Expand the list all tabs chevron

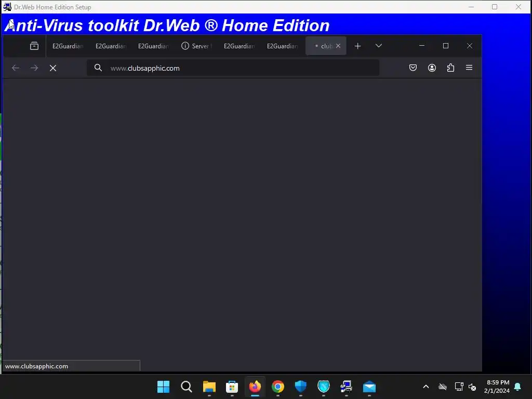click(x=379, y=46)
